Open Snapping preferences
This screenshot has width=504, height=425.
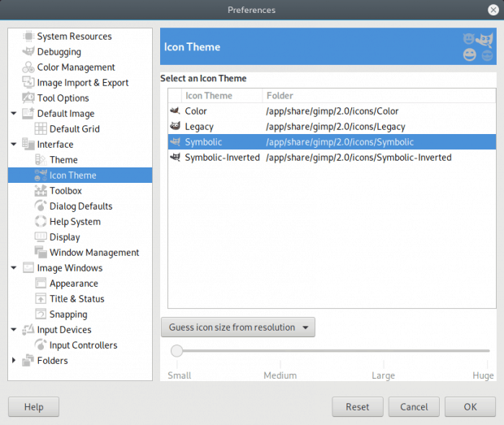pos(68,314)
